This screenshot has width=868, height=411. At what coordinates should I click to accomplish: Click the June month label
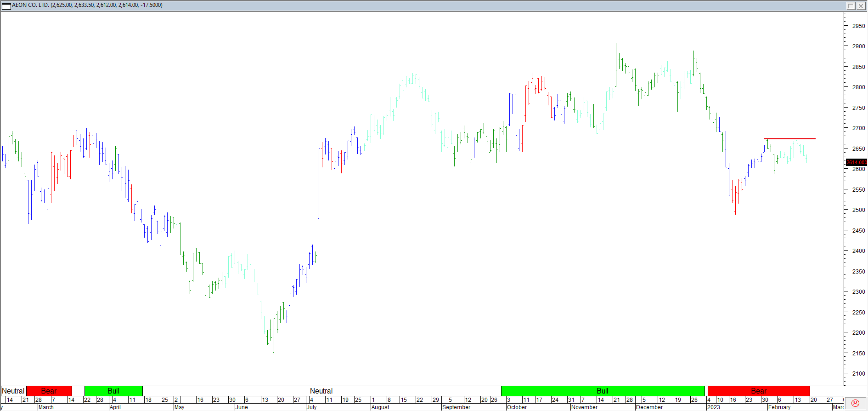(x=242, y=407)
